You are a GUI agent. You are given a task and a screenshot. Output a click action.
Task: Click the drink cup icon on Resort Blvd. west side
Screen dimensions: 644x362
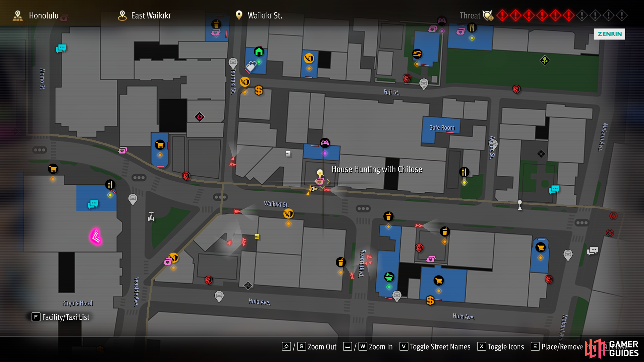[341, 262]
